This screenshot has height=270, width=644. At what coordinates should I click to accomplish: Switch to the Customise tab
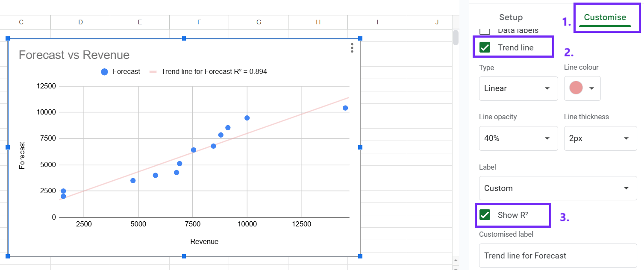click(x=604, y=17)
